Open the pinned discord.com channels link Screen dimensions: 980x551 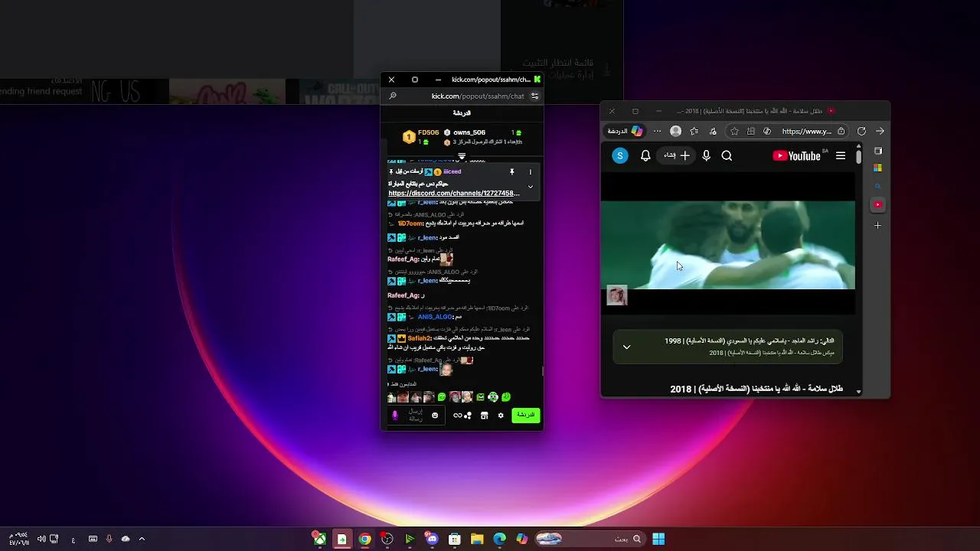pos(453,194)
